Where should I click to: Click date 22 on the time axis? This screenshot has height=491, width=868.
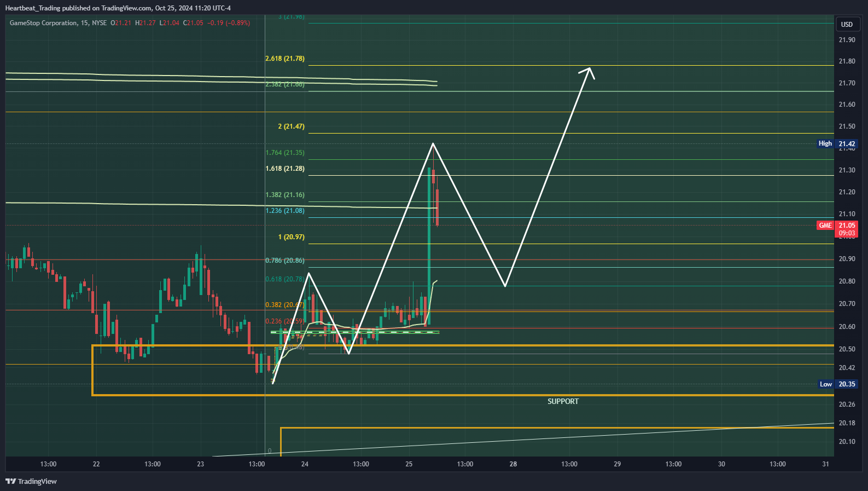pyautogui.click(x=96, y=464)
